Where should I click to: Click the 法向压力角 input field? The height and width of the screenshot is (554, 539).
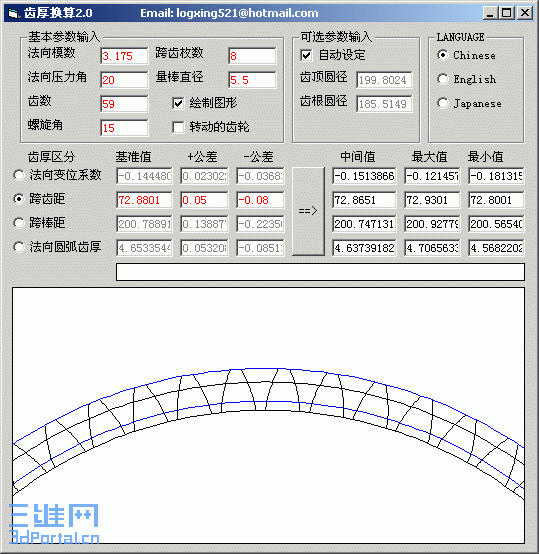coord(124,80)
